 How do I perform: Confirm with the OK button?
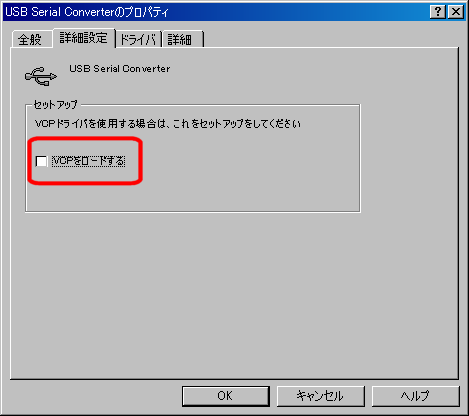click(226, 396)
